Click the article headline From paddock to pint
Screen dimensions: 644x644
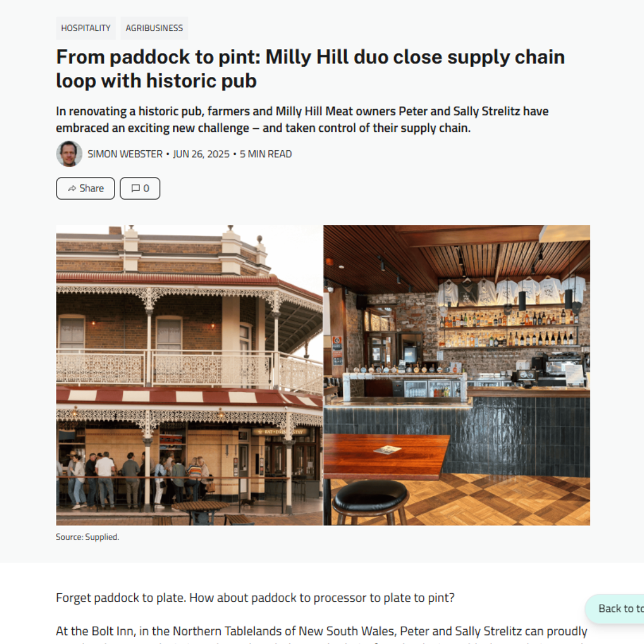click(x=310, y=69)
